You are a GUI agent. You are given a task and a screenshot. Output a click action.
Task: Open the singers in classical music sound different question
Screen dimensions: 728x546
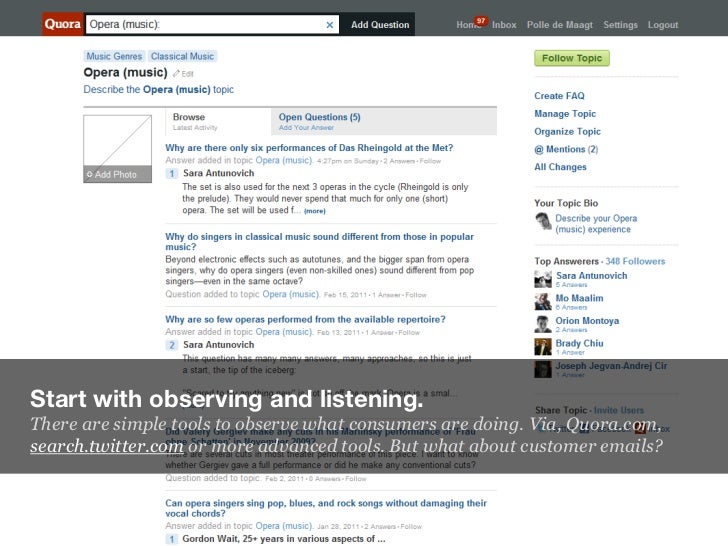(x=319, y=241)
